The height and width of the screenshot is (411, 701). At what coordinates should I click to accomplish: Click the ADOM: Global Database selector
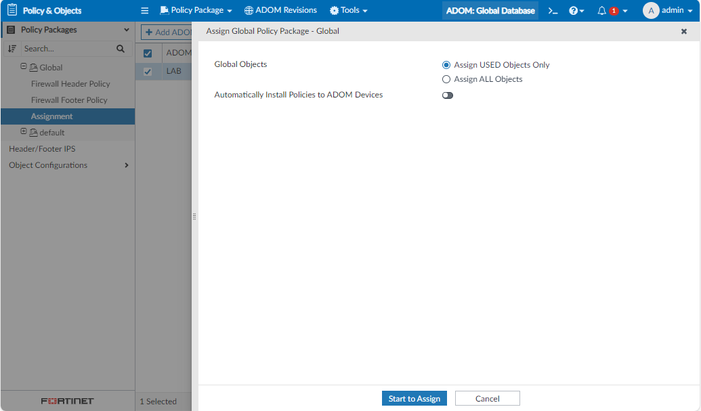point(490,11)
